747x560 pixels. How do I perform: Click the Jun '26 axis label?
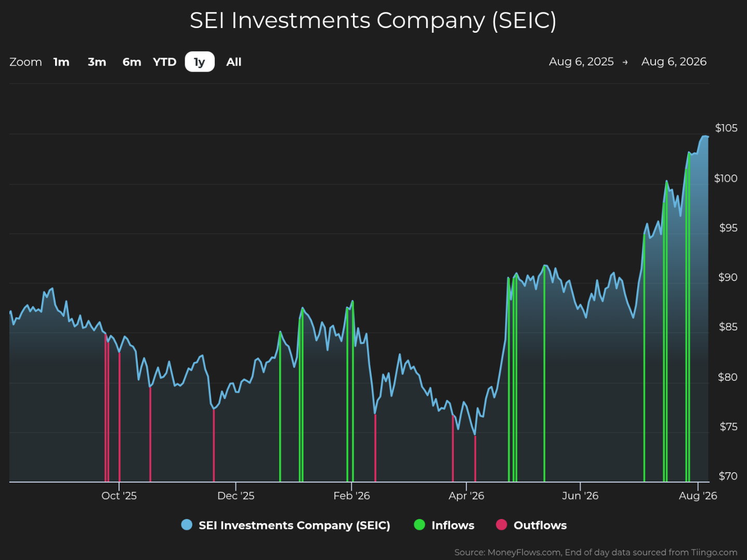click(x=580, y=496)
